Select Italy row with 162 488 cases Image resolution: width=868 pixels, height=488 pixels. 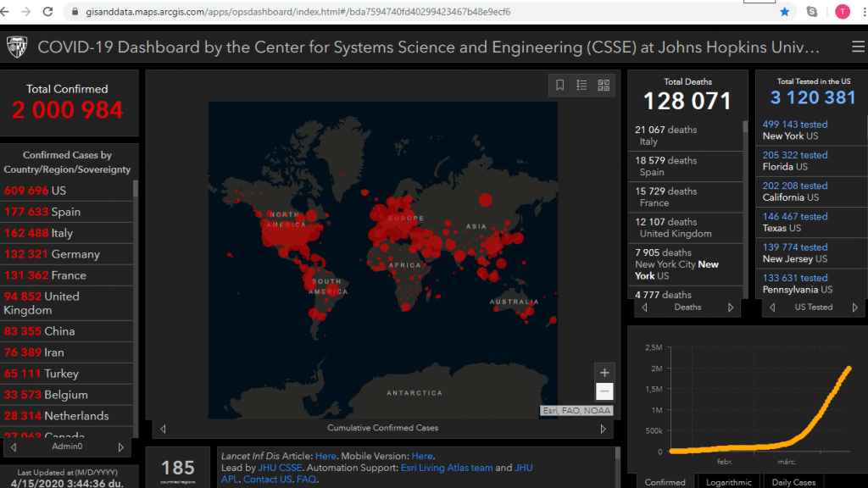click(x=66, y=233)
